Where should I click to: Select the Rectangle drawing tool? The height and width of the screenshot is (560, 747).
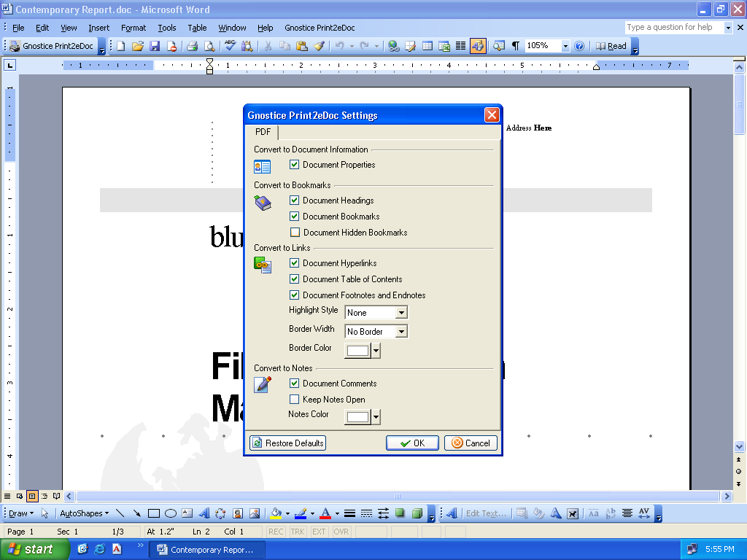tap(153, 513)
